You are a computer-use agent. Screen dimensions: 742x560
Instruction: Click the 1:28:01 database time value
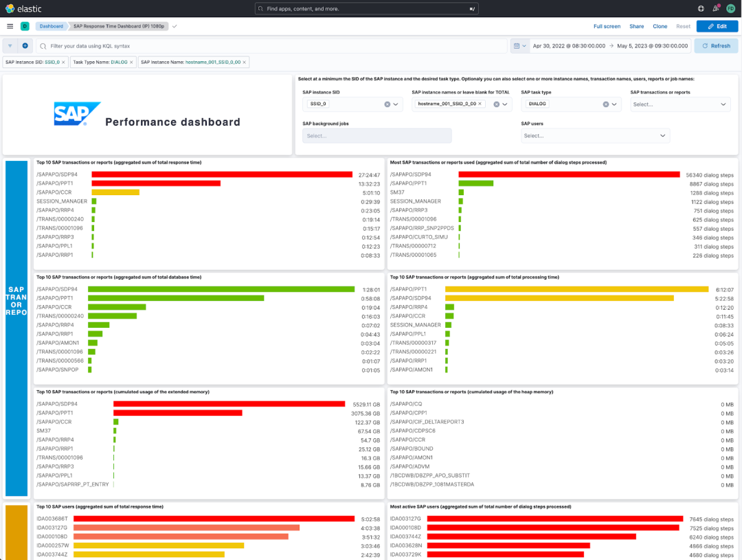click(371, 290)
